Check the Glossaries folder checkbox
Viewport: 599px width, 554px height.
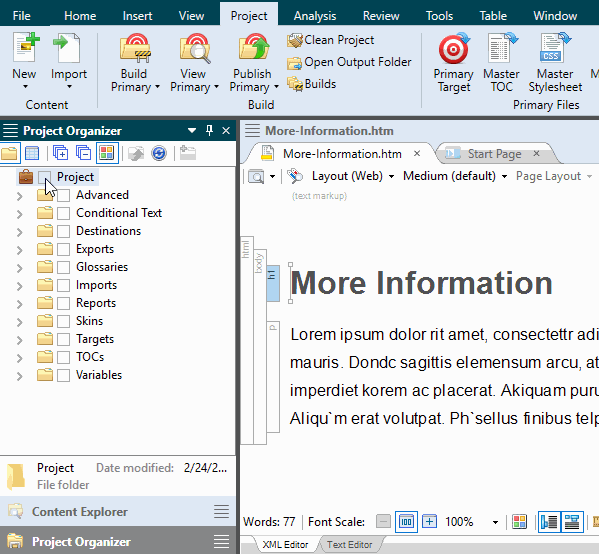[x=63, y=267]
